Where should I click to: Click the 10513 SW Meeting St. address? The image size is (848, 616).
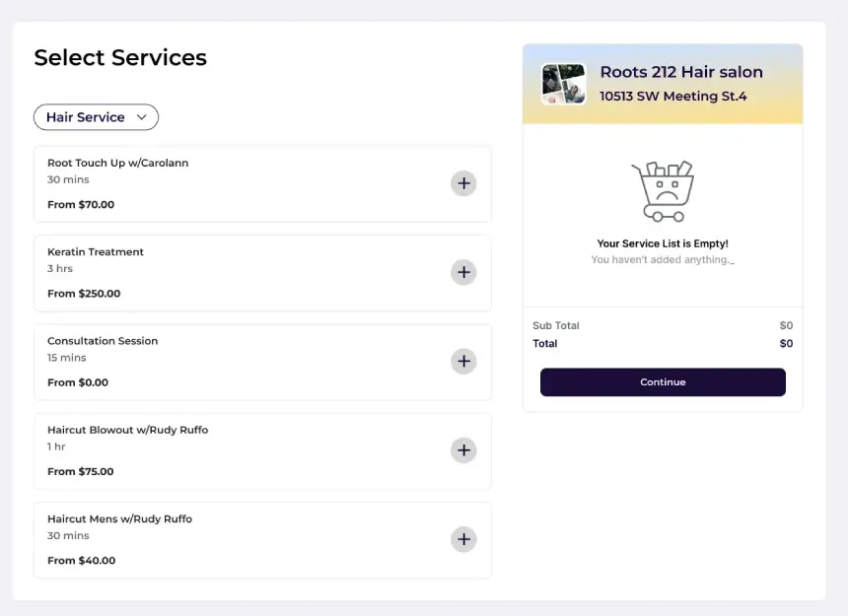[672, 97]
